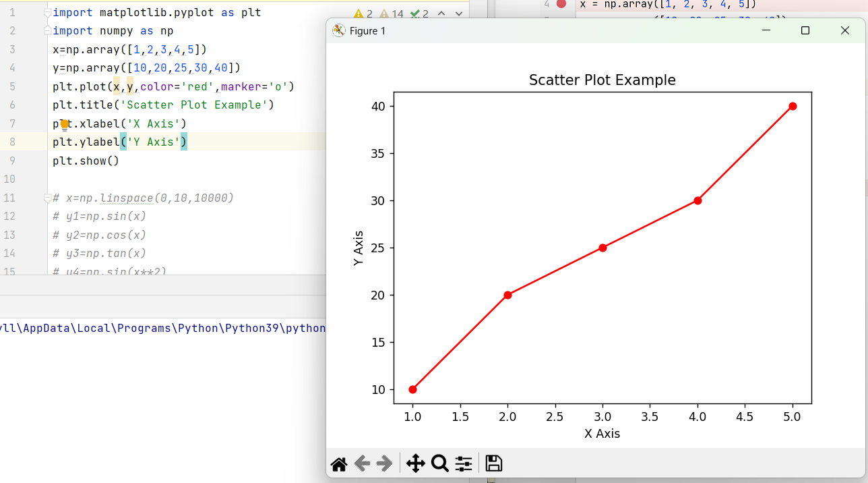Click the green checkmark inspection indicator
Viewport: 868px width, 483px height.
[416, 13]
